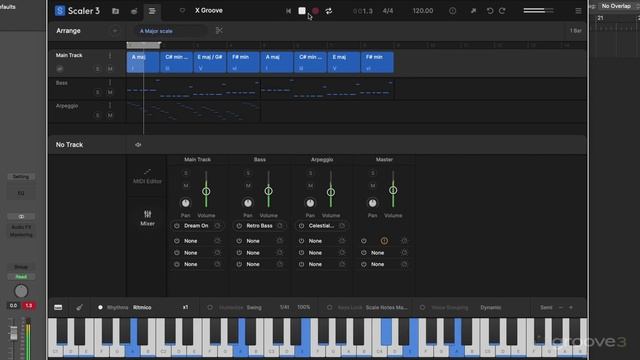Open the 1 Bar grid setting

(576, 31)
